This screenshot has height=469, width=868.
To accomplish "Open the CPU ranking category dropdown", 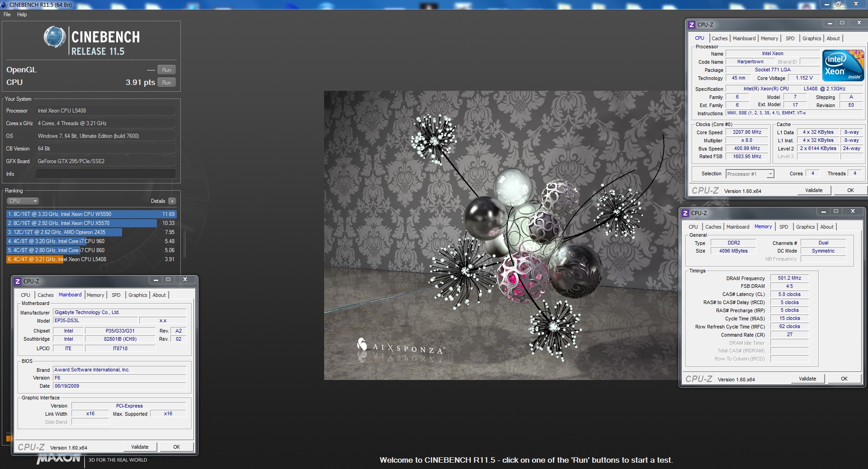I will [23, 201].
